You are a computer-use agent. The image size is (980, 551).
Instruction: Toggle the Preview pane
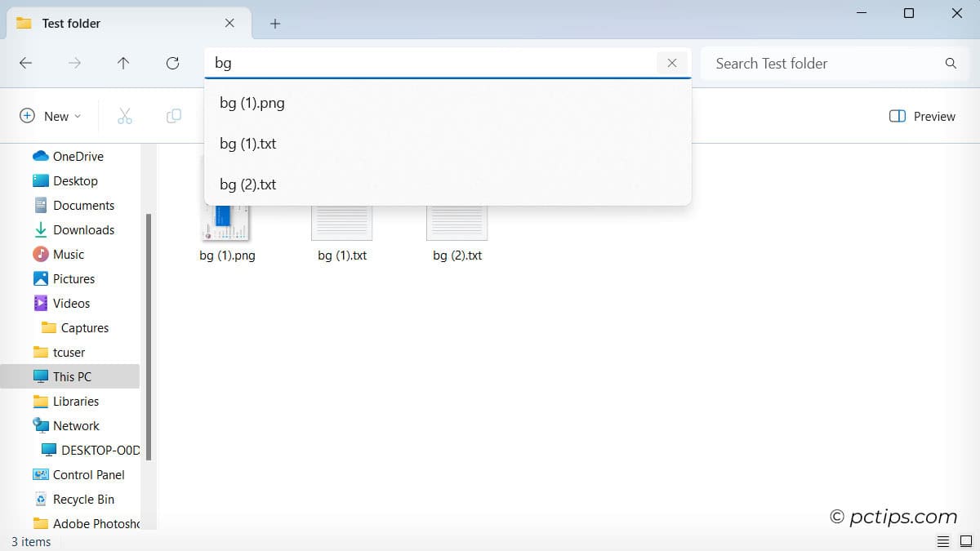(x=921, y=116)
